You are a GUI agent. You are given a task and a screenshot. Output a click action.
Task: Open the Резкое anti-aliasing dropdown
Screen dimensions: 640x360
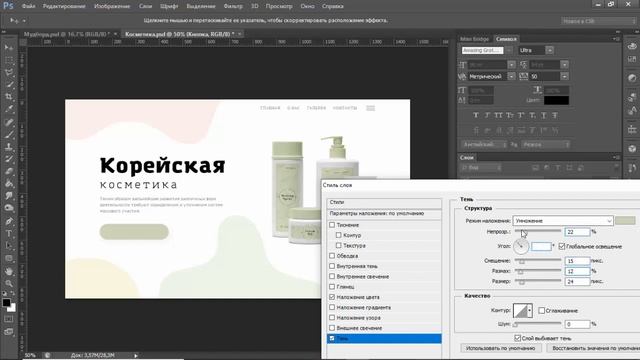(x=545, y=144)
